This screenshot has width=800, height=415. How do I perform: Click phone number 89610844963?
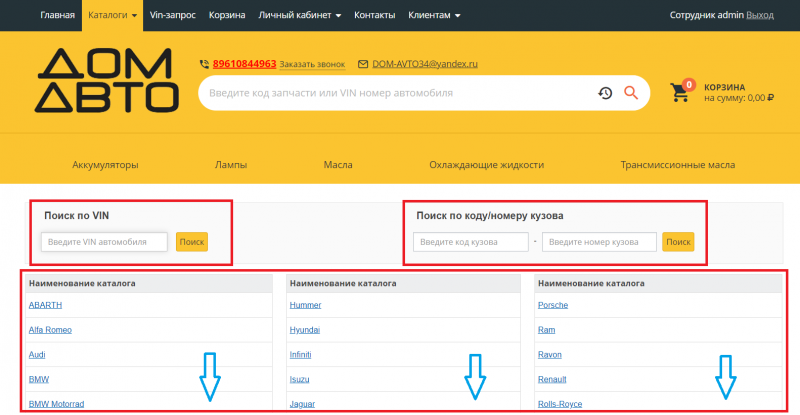(244, 64)
